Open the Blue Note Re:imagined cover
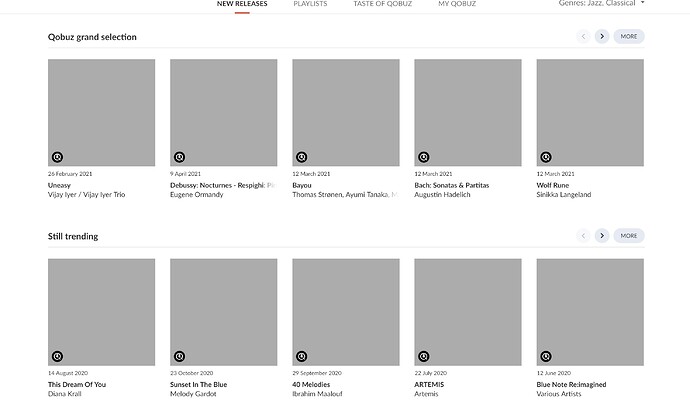Viewport: 690px width, 407px height. point(590,312)
